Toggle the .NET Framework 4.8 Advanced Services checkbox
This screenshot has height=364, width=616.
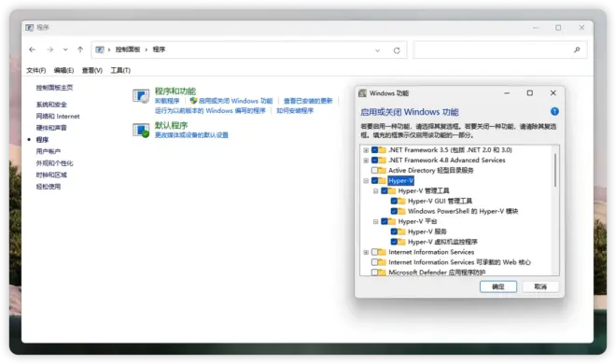coord(374,161)
